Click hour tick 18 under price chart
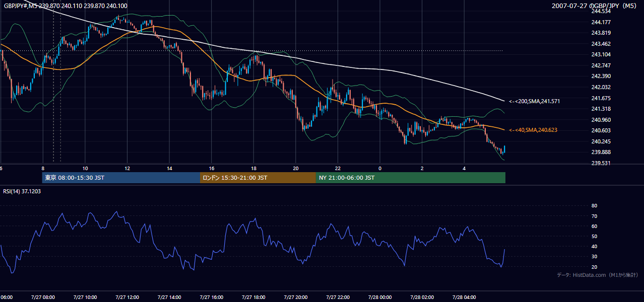The width and height of the screenshot is (644, 302). (x=253, y=168)
